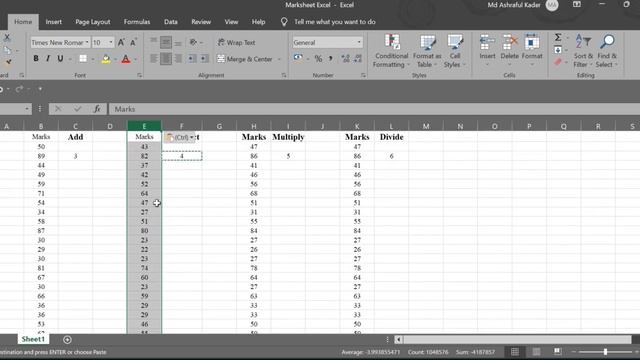Screen dimensions: 640x360
Task: Toggle Wrap Text
Action: coord(237,42)
